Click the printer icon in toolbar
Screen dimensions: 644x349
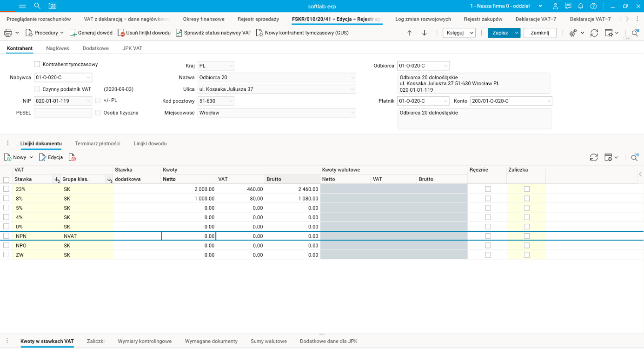[x=8, y=33]
